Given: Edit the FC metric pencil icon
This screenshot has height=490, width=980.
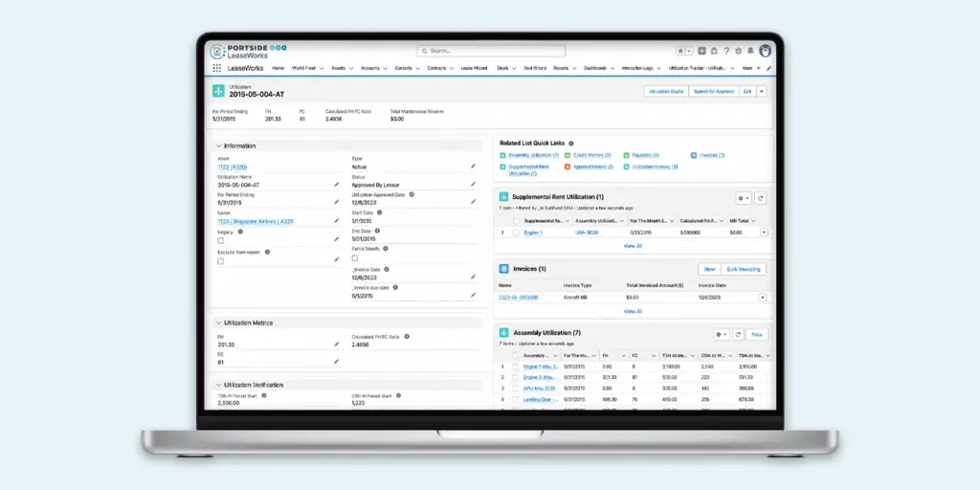Looking at the screenshot, I should 336,361.
